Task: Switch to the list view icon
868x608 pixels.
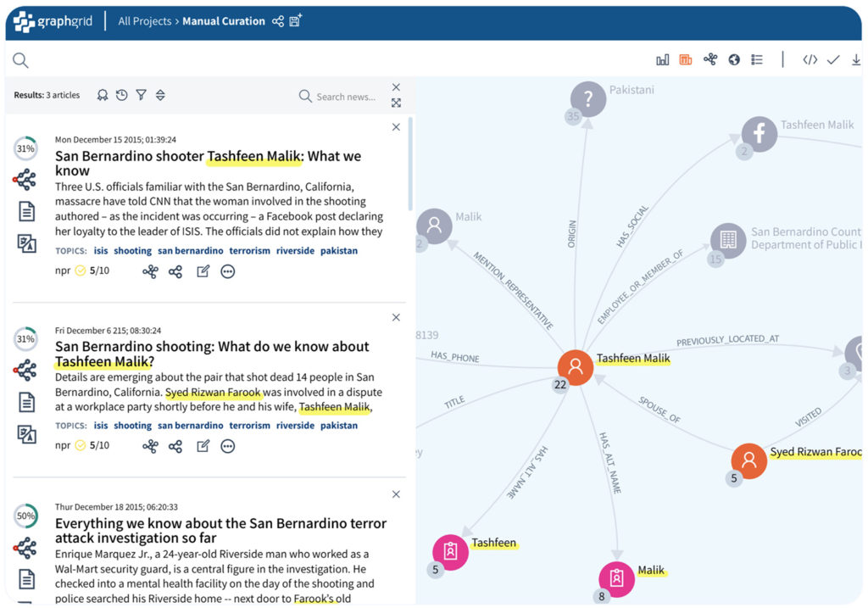Action: (757, 59)
